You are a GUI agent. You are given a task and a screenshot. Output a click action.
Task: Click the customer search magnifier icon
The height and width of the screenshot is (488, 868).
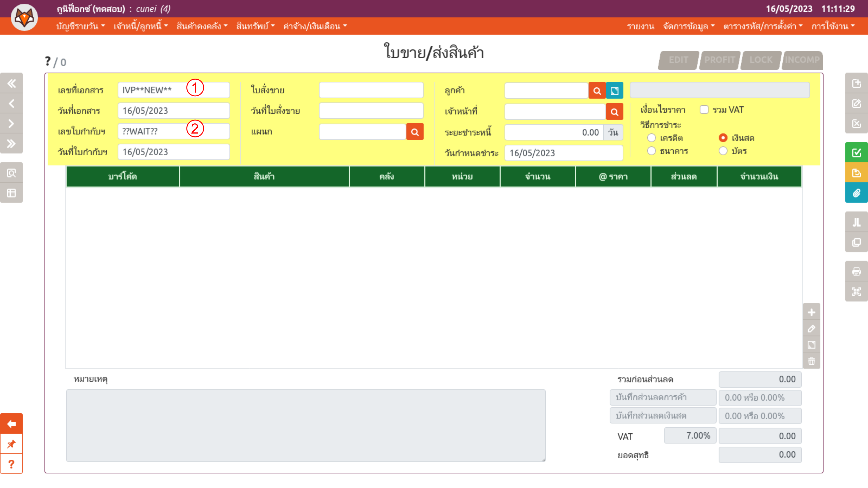pos(597,91)
